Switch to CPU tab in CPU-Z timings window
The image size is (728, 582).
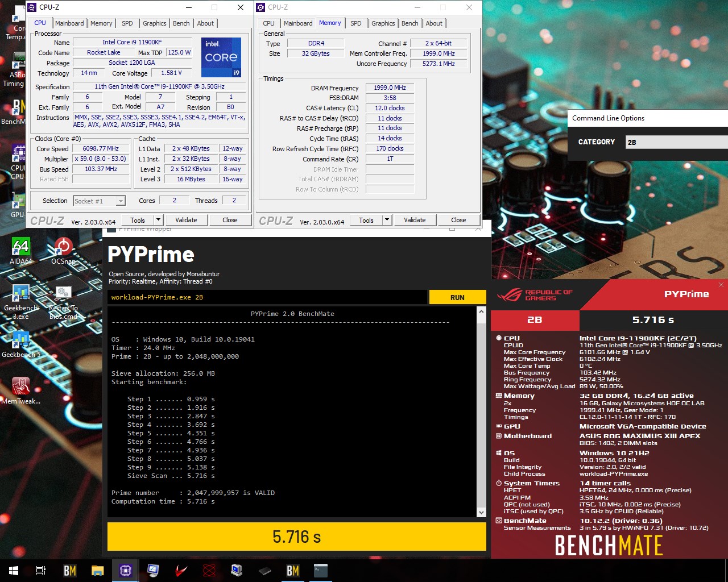coord(268,23)
